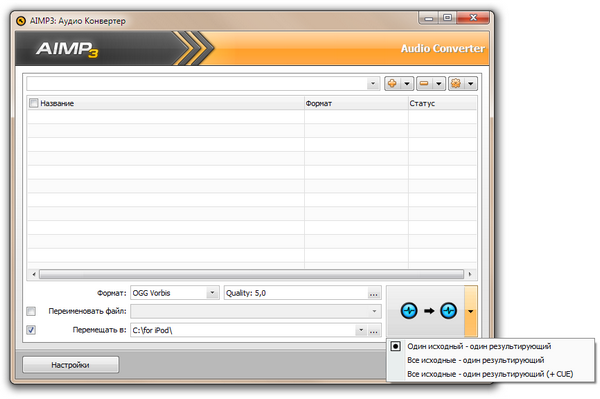
Task: Expand the top file path combo box
Action: pyautogui.click(x=373, y=83)
